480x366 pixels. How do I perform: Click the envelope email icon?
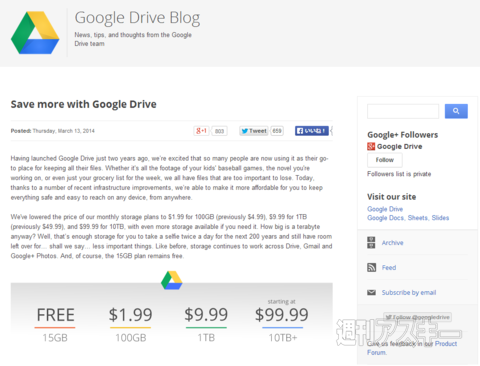tap(371, 292)
